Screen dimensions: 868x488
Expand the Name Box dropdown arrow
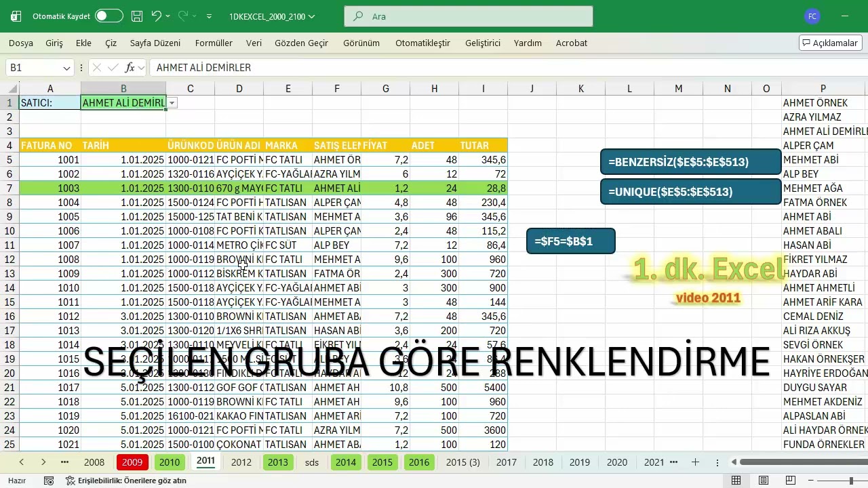coord(66,68)
